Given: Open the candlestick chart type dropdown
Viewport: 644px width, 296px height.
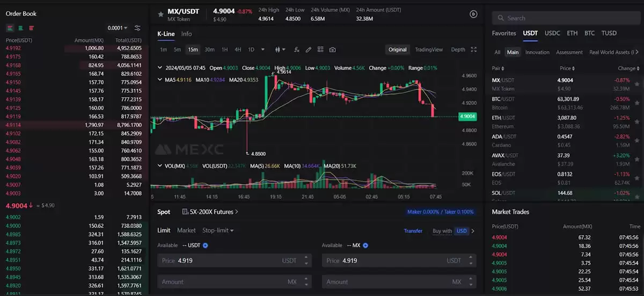Looking at the screenshot, I should [280, 49].
